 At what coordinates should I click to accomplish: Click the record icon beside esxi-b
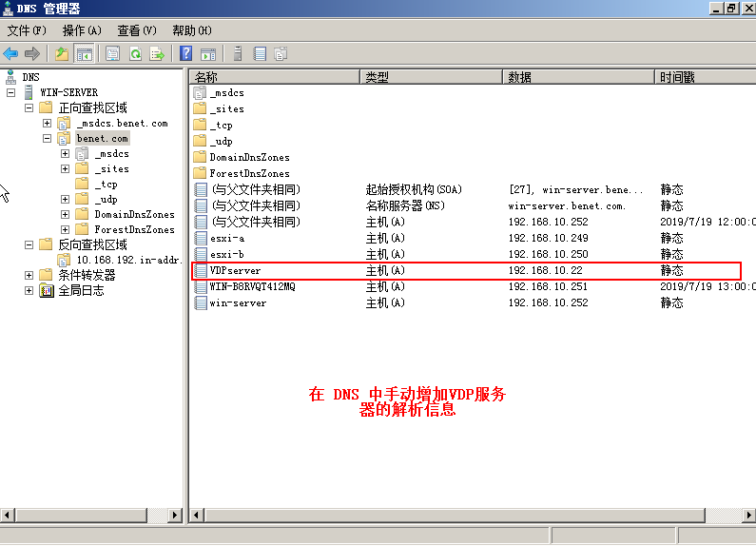pos(200,254)
